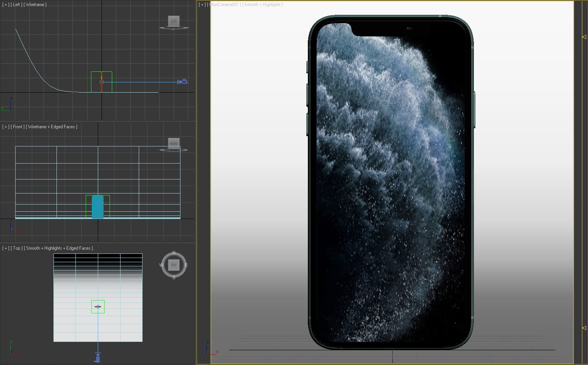Click the lower yellow triangle marker at right edge
This screenshot has height=365, width=588.
[584, 328]
